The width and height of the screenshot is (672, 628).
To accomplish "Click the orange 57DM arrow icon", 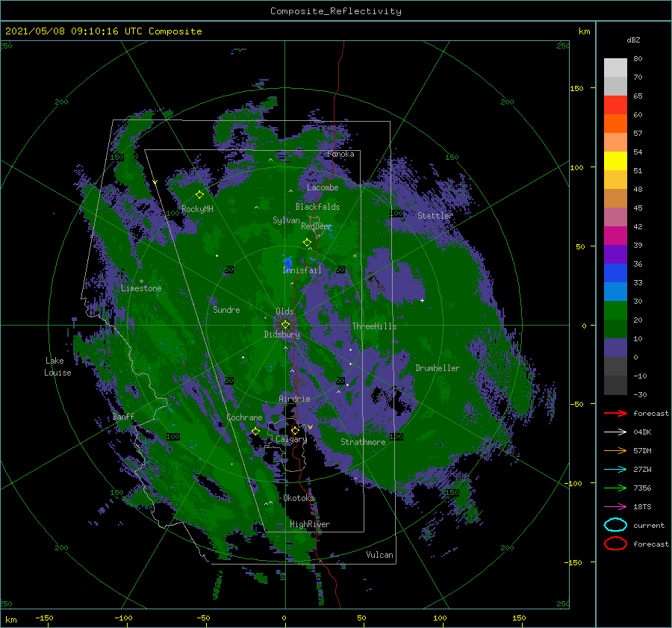I will pos(615,450).
